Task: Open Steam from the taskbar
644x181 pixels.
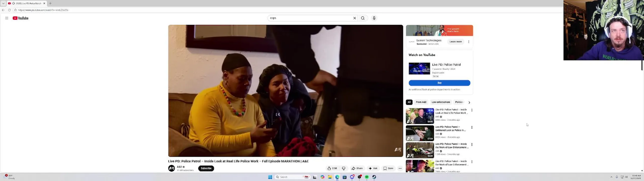Action: coord(374,177)
